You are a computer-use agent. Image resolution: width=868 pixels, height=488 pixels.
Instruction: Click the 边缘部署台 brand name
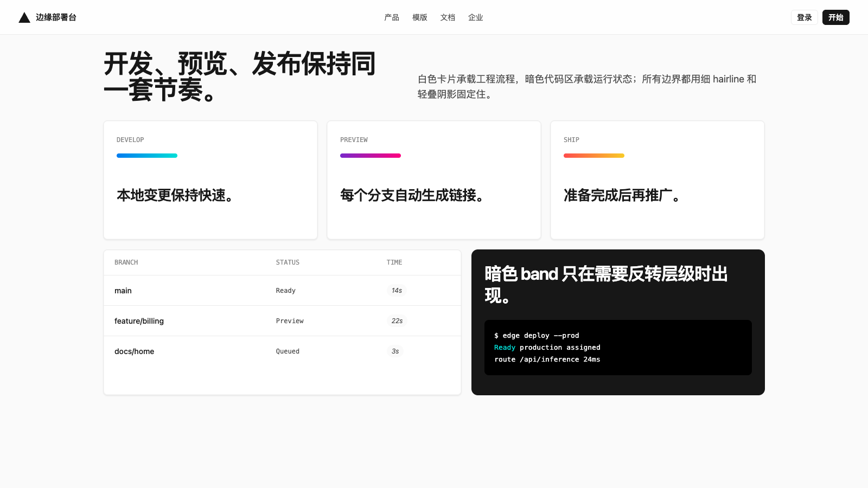(56, 17)
